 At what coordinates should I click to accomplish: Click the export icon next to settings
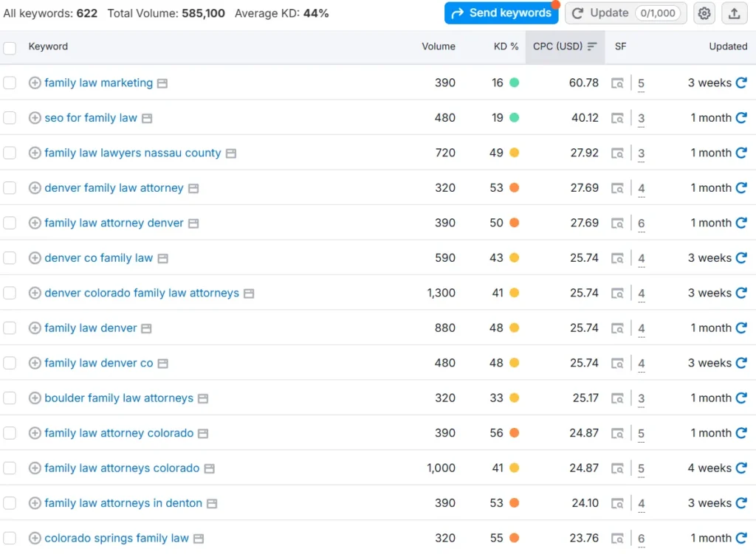point(735,13)
